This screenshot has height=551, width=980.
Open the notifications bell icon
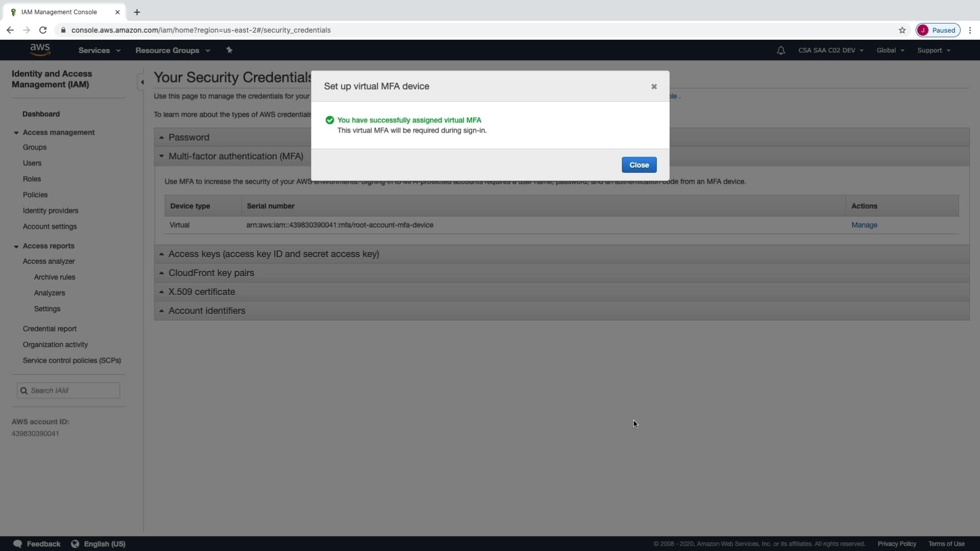[x=780, y=51]
